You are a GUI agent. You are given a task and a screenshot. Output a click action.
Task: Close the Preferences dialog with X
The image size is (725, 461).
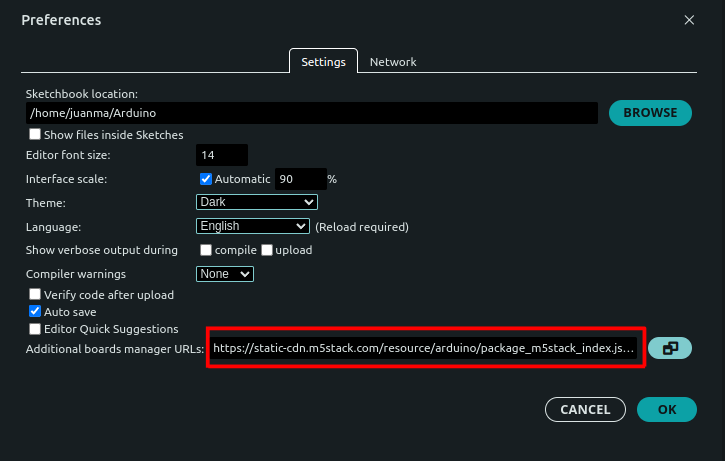point(689,20)
